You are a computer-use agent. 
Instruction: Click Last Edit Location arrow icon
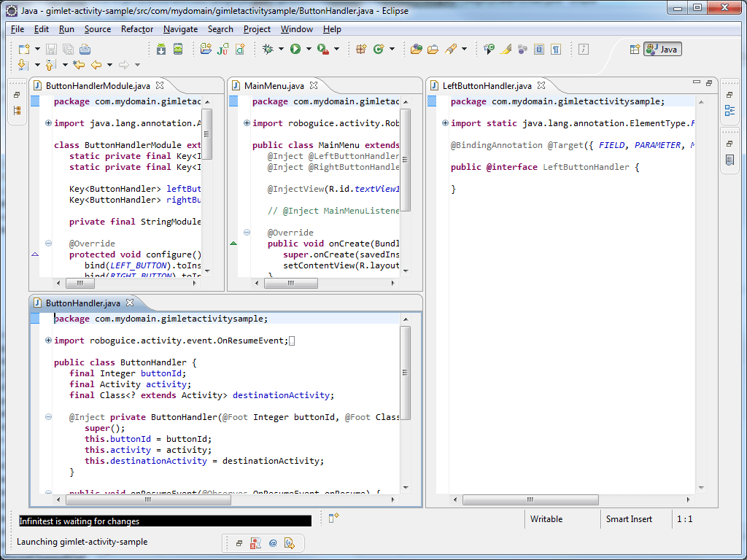[x=79, y=65]
